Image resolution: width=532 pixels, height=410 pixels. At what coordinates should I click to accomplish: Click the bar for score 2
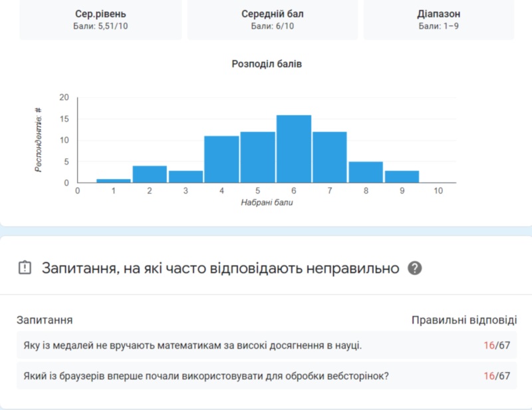150,174
